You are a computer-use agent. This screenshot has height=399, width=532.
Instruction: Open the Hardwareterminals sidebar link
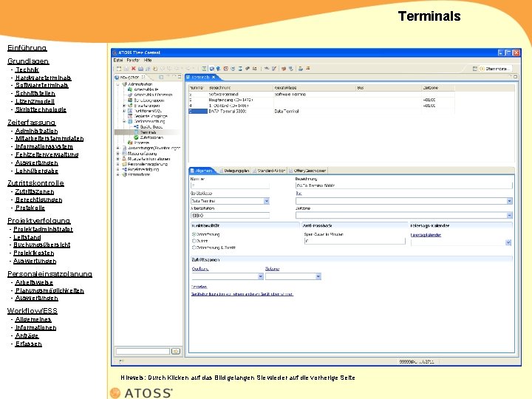(x=43, y=78)
